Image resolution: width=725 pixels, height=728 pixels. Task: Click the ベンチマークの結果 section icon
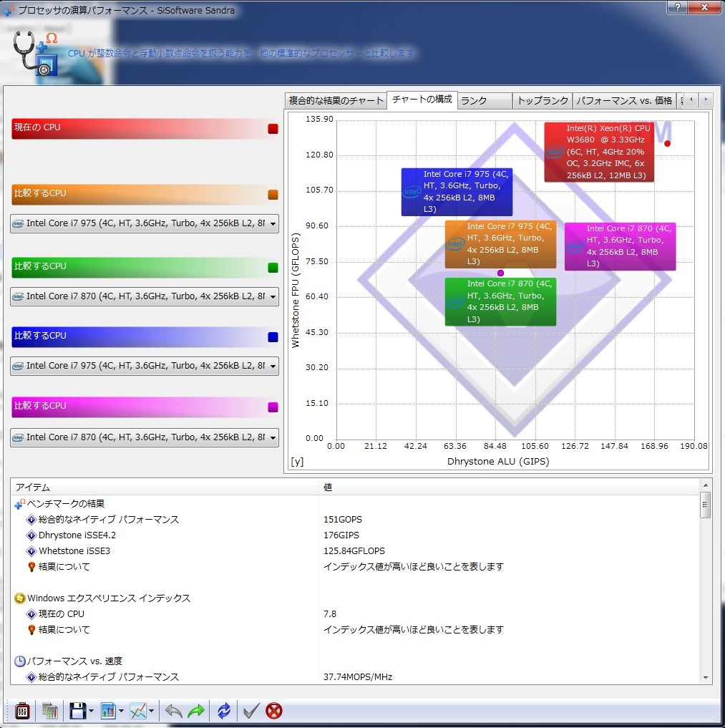click(x=19, y=504)
